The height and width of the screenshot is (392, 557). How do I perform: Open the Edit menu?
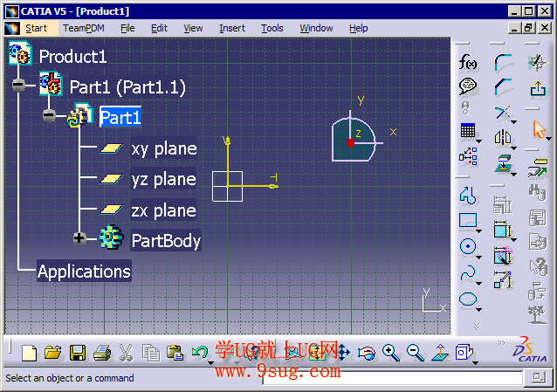[x=159, y=28]
